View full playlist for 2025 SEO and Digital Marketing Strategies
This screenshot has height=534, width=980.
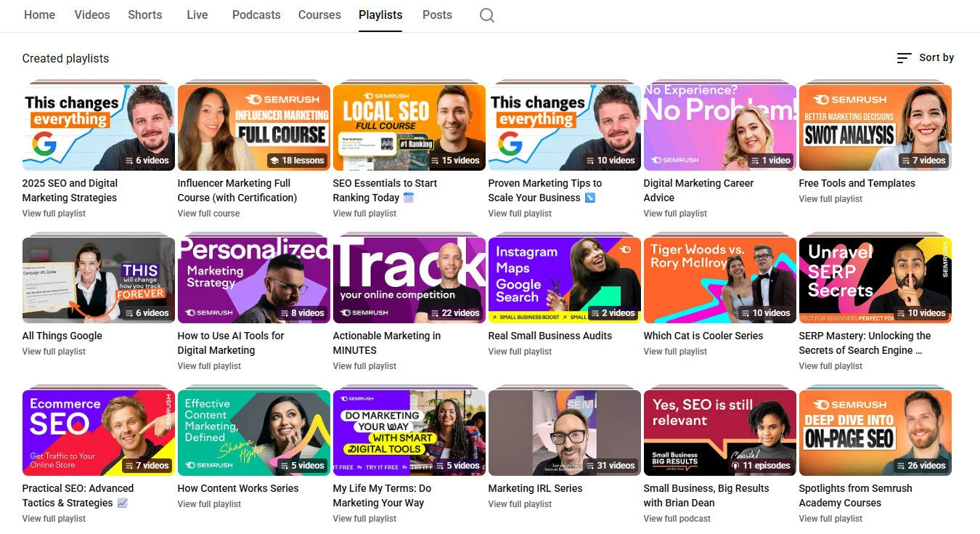(x=53, y=213)
